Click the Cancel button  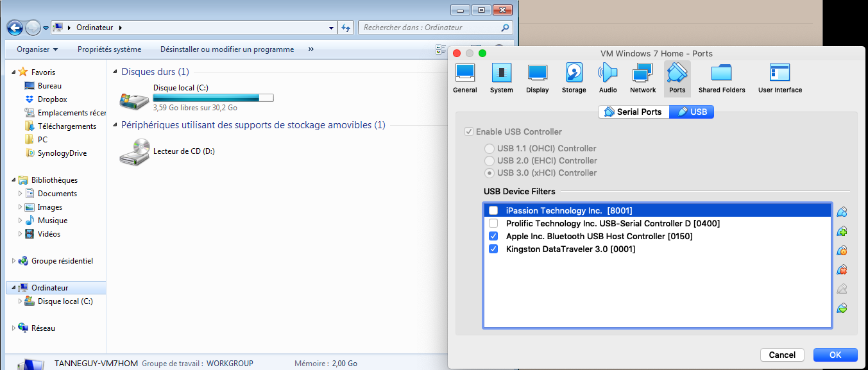point(782,355)
